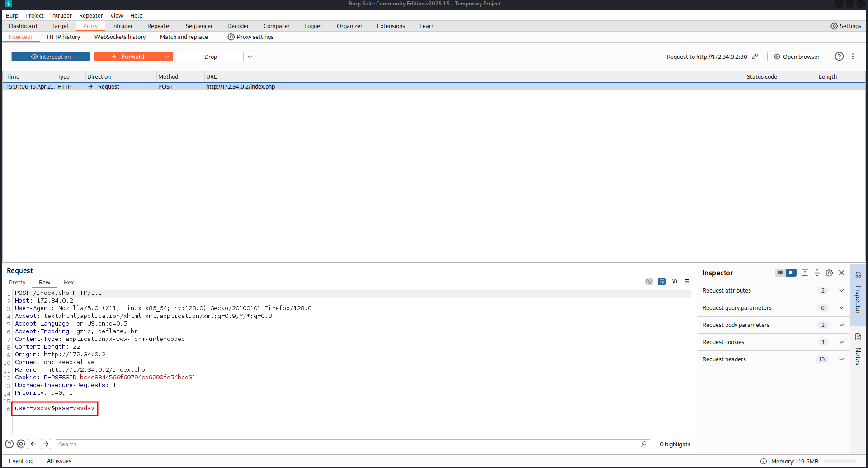
Task: Open the Drop button dropdown arrow
Action: pos(250,57)
